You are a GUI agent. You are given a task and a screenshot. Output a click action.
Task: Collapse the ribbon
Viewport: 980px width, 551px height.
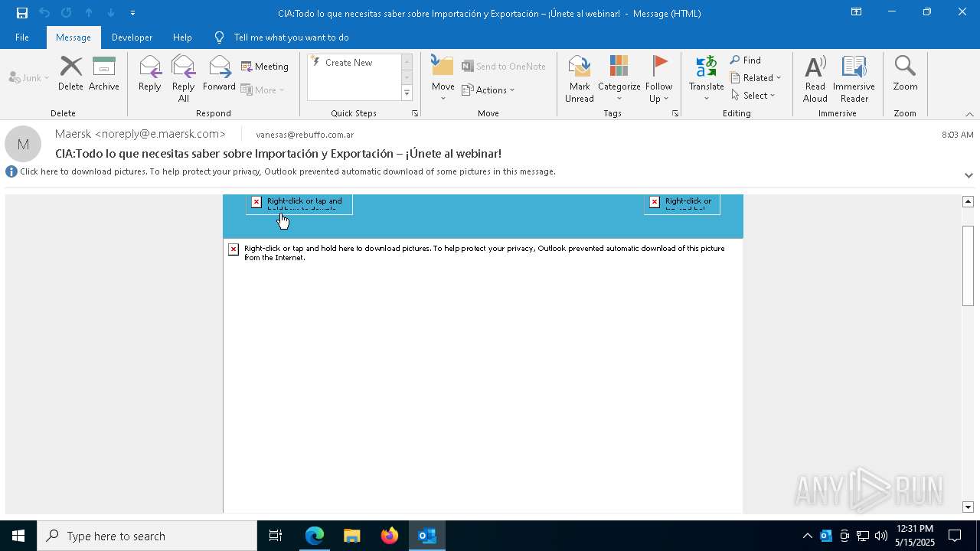click(x=969, y=114)
